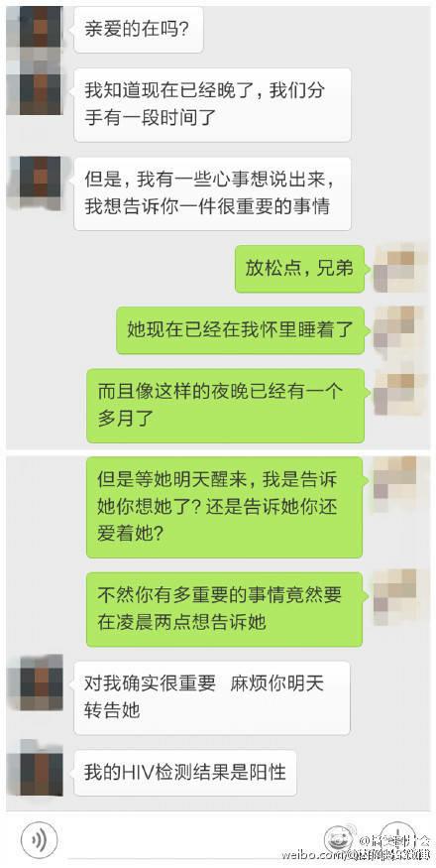Select the '她现在已经在我怀里睡着了' bubble
This screenshot has width=436, height=868.
(x=240, y=330)
